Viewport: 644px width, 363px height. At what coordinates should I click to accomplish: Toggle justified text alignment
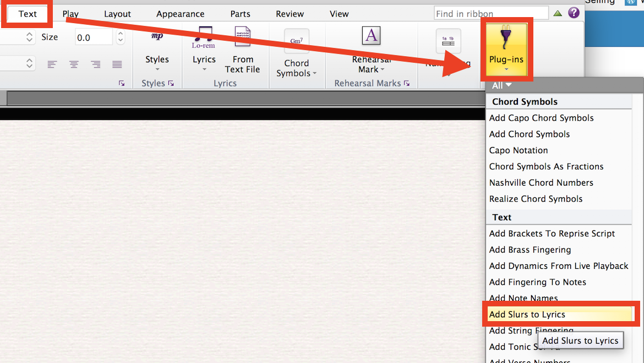[x=117, y=64]
